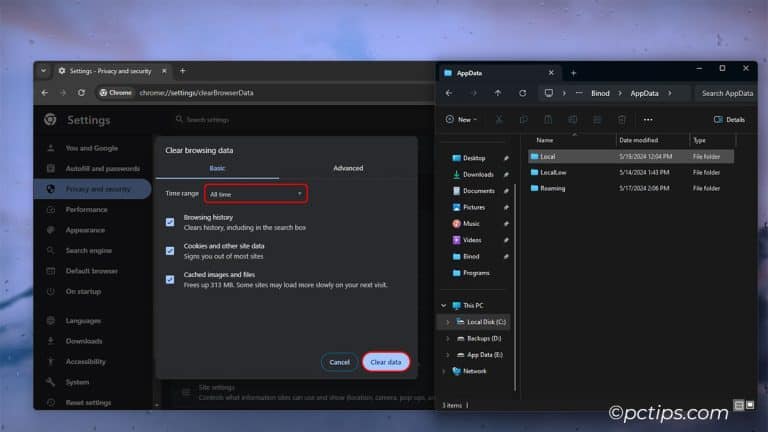Open new Chrome tab with plus icon
The width and height of the screenshot is (768, 432).
coord(182,71)
